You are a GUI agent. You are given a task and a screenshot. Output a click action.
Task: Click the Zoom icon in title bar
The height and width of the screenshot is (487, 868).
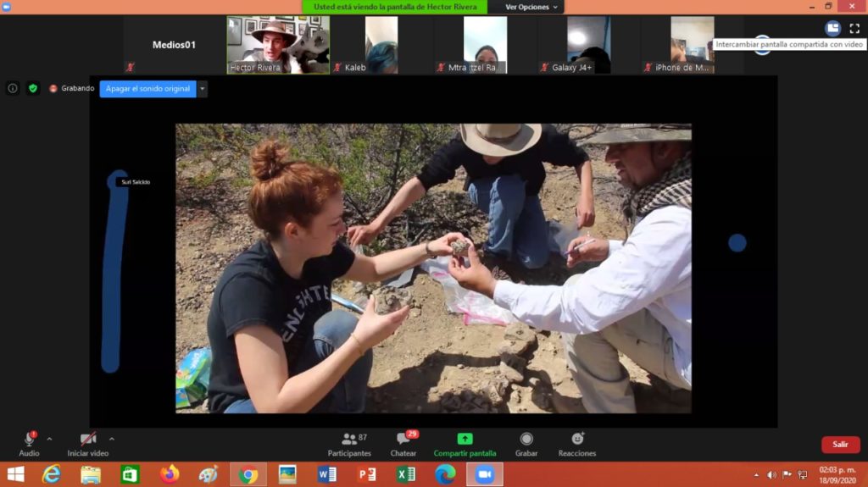(7, 7)
